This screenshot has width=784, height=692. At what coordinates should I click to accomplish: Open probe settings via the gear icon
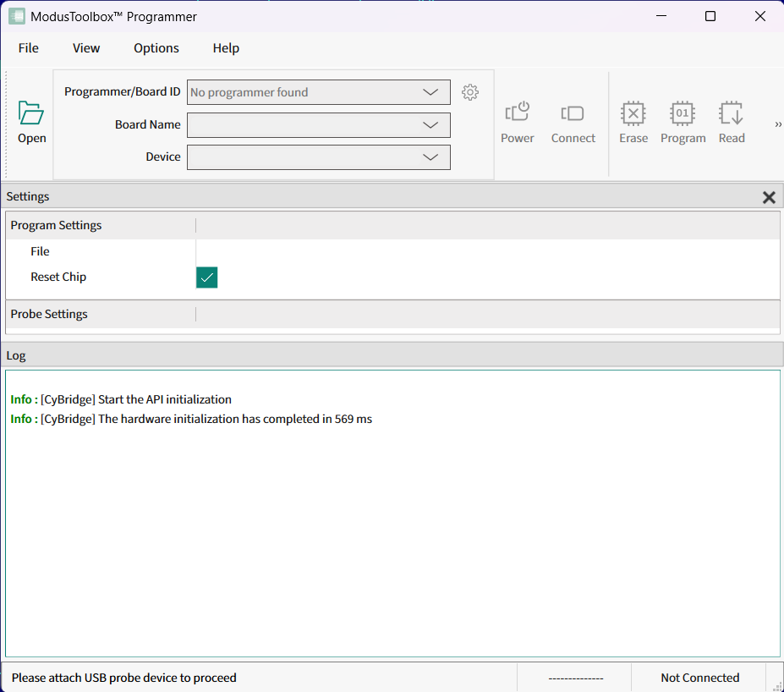pyautogui.click(x=470, y=92)
